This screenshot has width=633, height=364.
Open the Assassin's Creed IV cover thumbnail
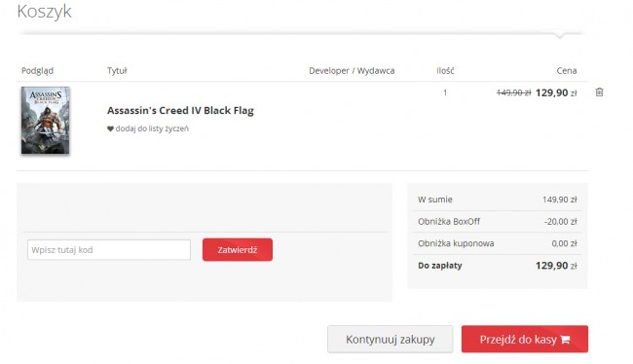pyautogui.click(x=45, y=121)
